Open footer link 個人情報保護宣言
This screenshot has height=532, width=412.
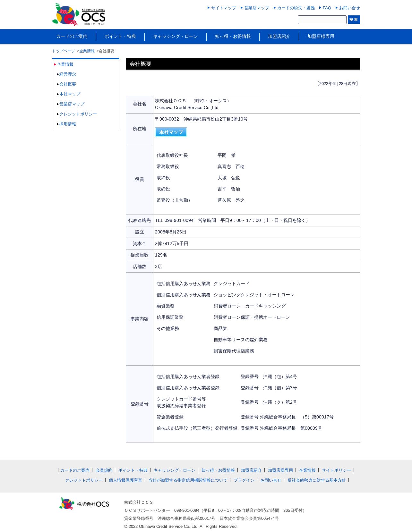pos(125,480)
